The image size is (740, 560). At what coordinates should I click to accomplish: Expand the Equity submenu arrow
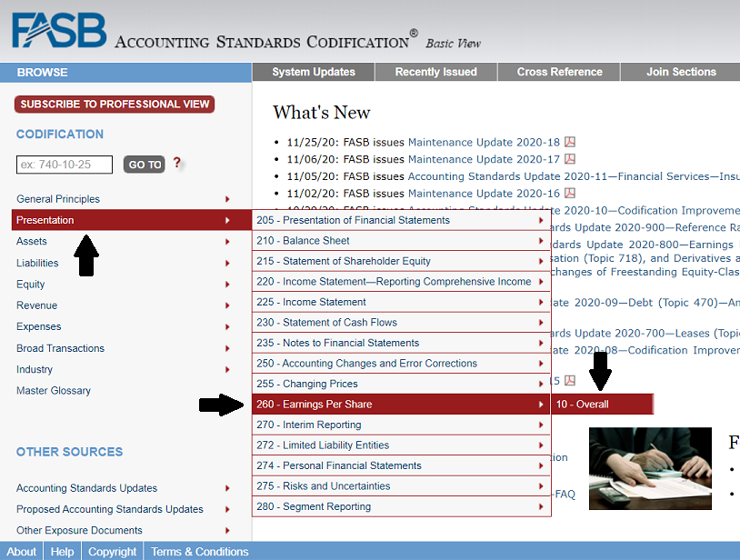click(227, 285)
